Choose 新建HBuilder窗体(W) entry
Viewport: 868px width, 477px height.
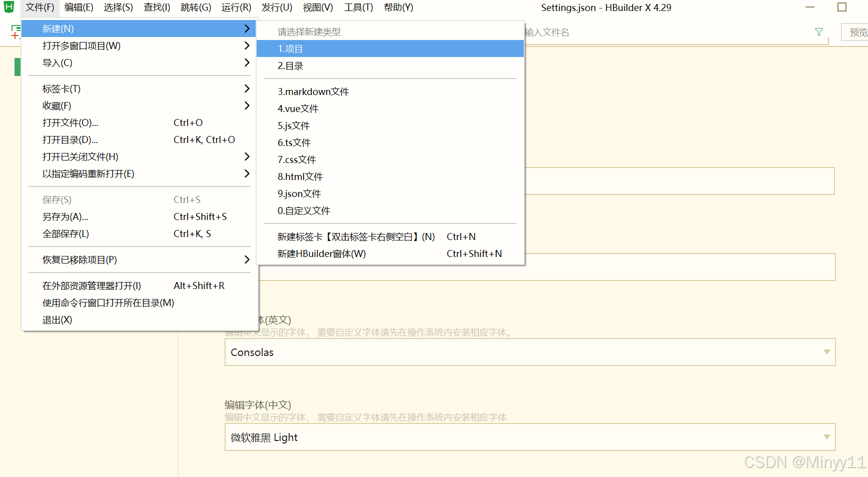(x=390, y=254)
